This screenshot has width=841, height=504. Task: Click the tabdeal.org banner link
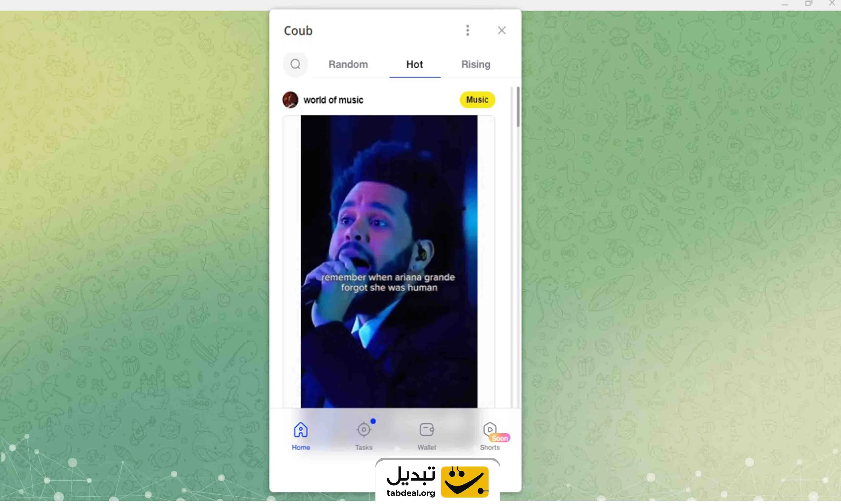coord(437,480)
